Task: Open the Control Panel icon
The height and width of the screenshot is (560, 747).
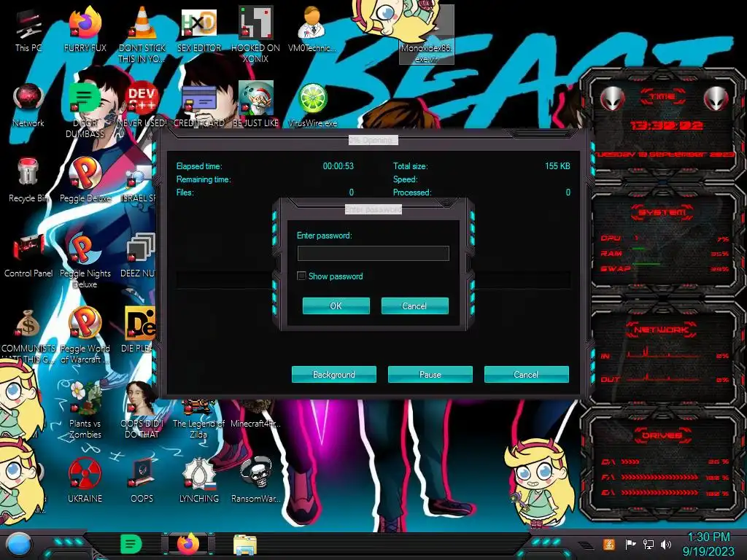Action: [x=28, y=255]
